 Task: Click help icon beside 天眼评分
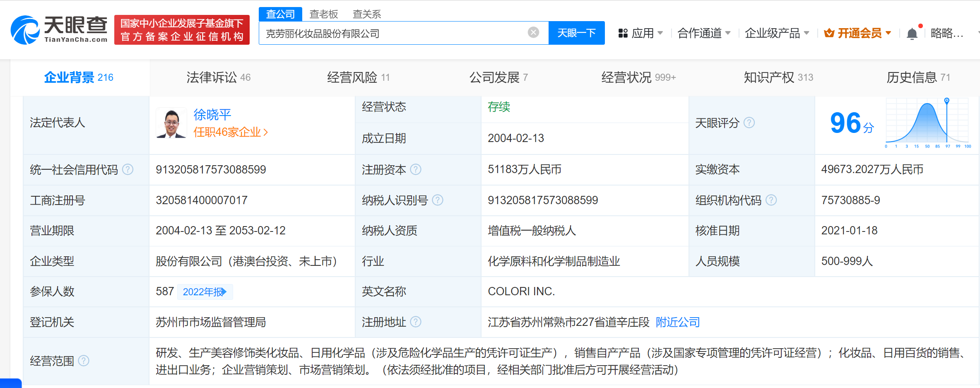(x=749, y=123)
